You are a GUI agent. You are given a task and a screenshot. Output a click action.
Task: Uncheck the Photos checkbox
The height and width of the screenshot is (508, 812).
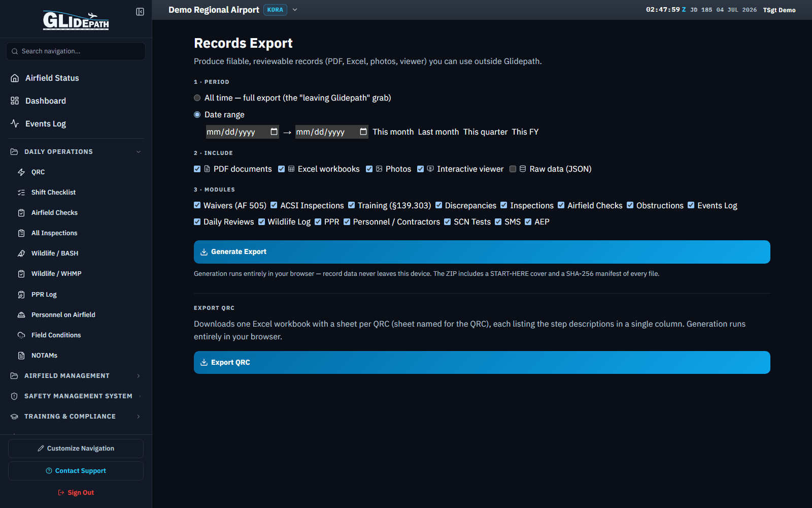[369, 169]
